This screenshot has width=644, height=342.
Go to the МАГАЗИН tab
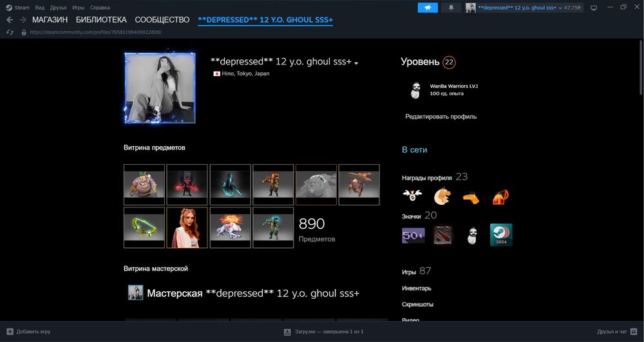tap(50, 20)
